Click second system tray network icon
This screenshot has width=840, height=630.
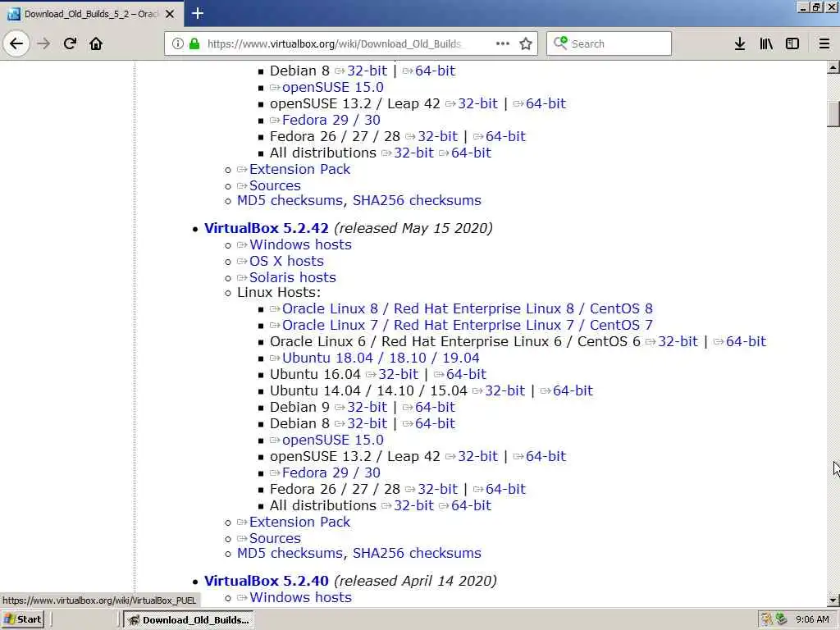click(781, 619)
